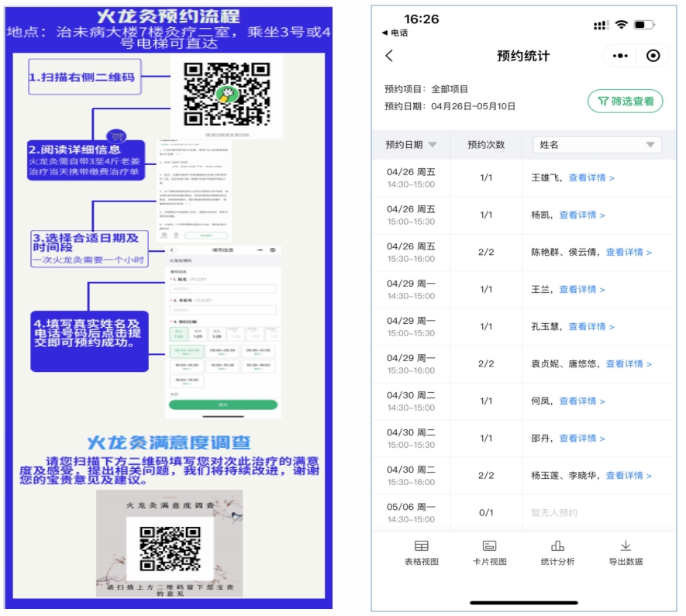This screenshot has height=616, width=686.
Task: Sort by 预约日期 column arrow
Action: [433, 145]
